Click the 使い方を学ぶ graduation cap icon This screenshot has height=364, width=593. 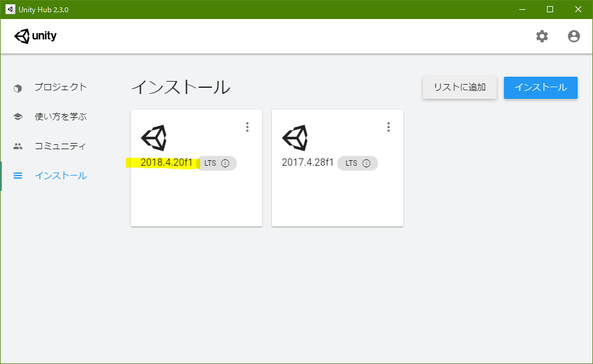(18, 117)
